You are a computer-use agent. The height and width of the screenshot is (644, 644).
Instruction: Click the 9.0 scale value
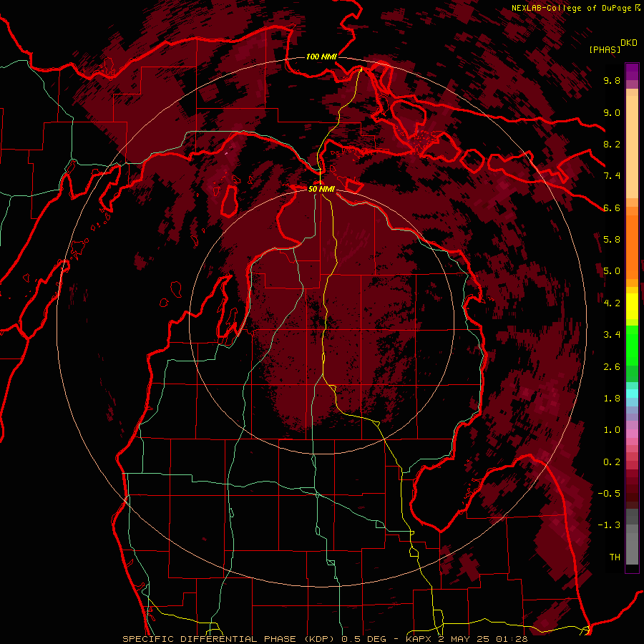(x=612, y=112)
